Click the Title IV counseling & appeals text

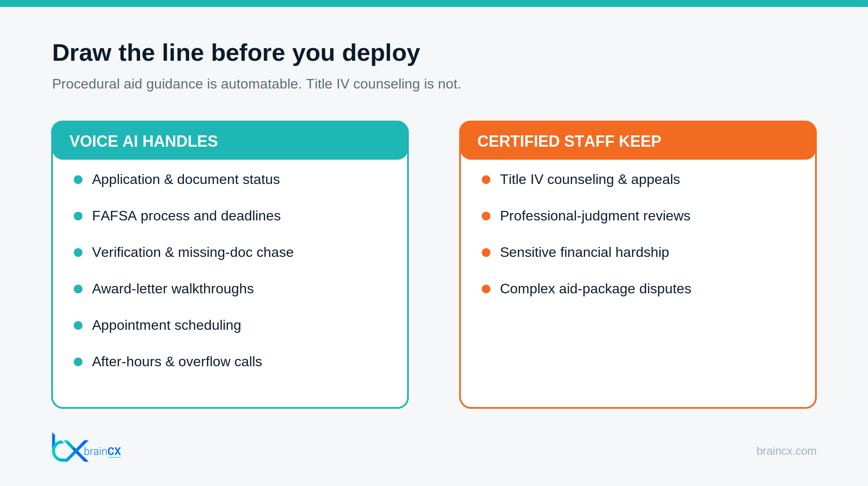coord(590,180)
